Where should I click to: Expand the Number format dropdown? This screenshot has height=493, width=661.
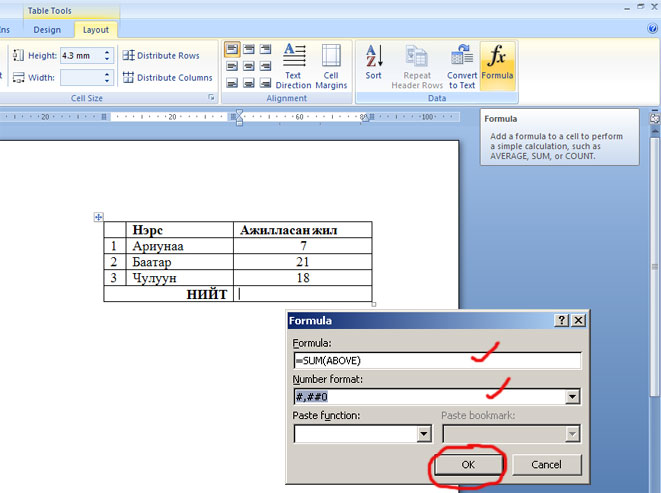tap(572, 397)
